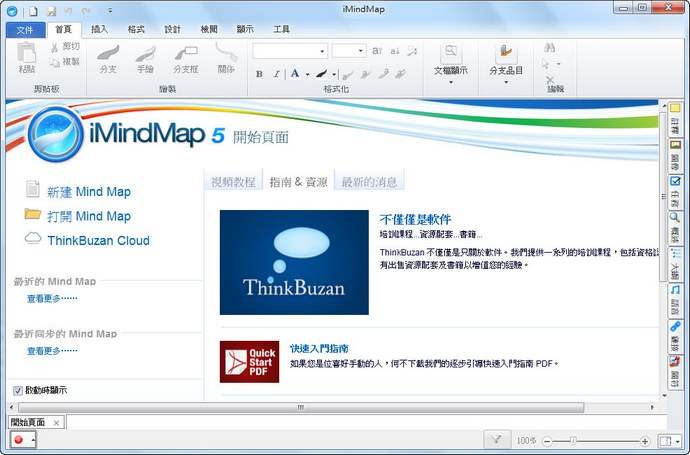Expand the font color dropdown arrow

pyautogui.click(x=307, y=74)
